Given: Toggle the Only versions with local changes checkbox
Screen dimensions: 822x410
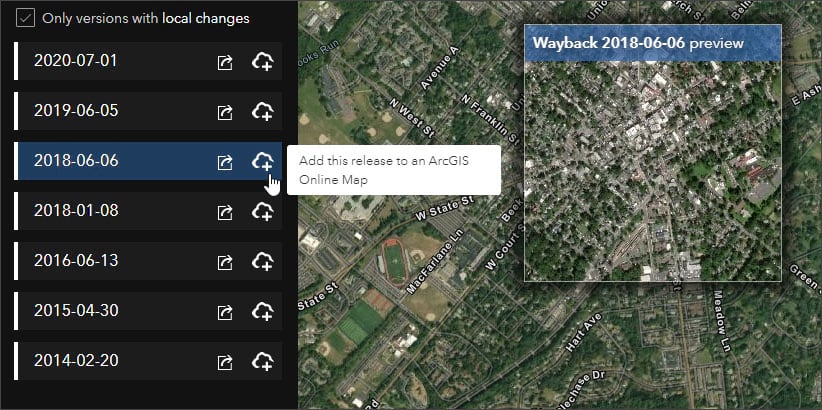Looking at the screenshot, I should tap(25, 18).
